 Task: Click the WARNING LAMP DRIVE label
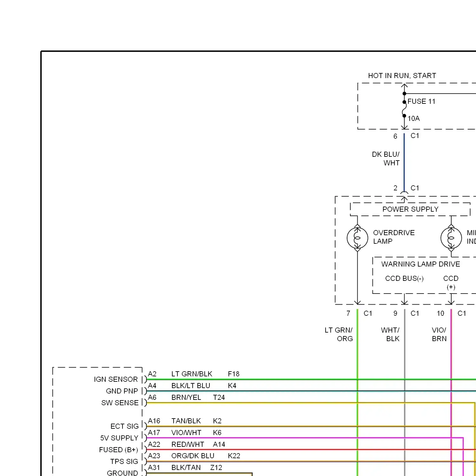(x=420, y=264)
